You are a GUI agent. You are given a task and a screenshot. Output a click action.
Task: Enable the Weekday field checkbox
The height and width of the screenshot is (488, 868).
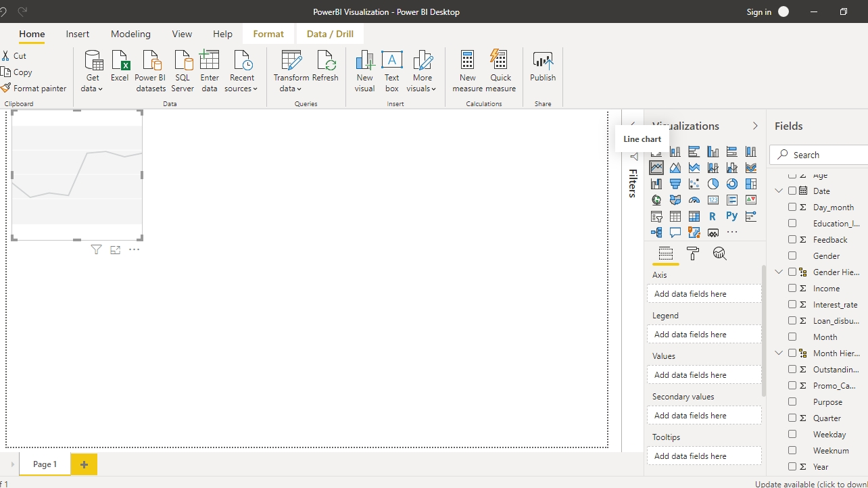pos(792,434)
